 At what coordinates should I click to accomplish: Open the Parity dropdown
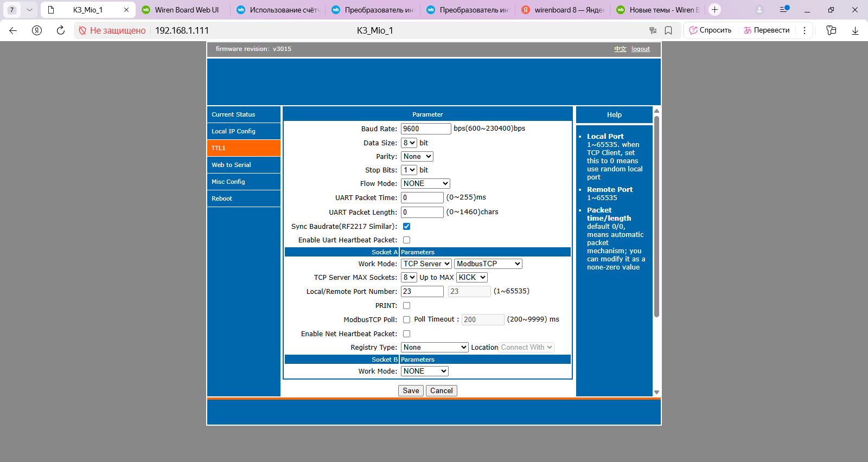point(417,157)
